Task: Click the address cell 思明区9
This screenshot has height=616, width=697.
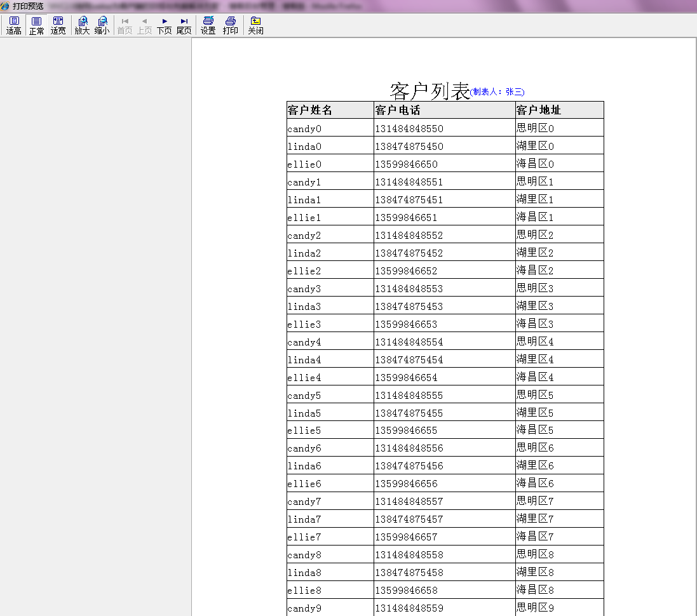Action: (560, 607)
